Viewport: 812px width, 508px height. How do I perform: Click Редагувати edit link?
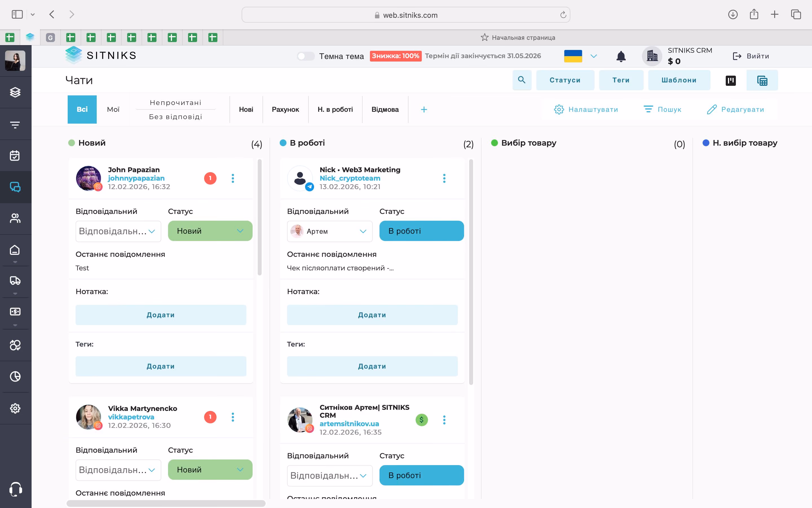pyautogui.click(x=736, y=110)
